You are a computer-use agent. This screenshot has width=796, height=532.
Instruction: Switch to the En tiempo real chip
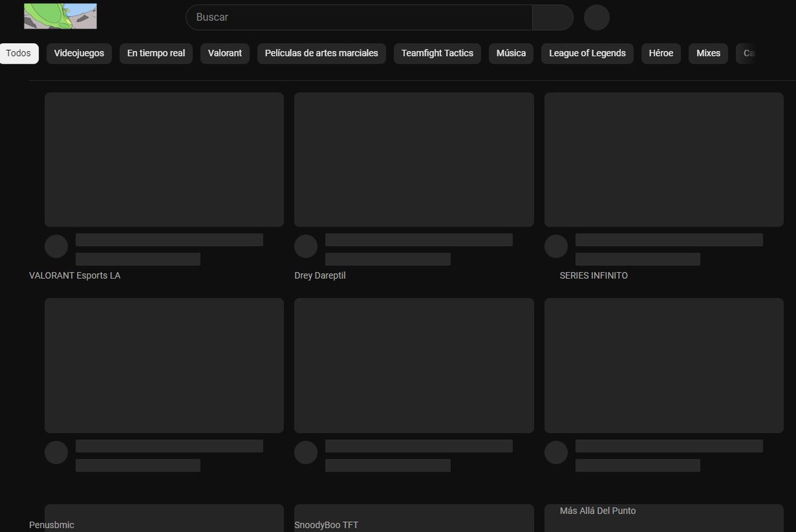[156, 53]
